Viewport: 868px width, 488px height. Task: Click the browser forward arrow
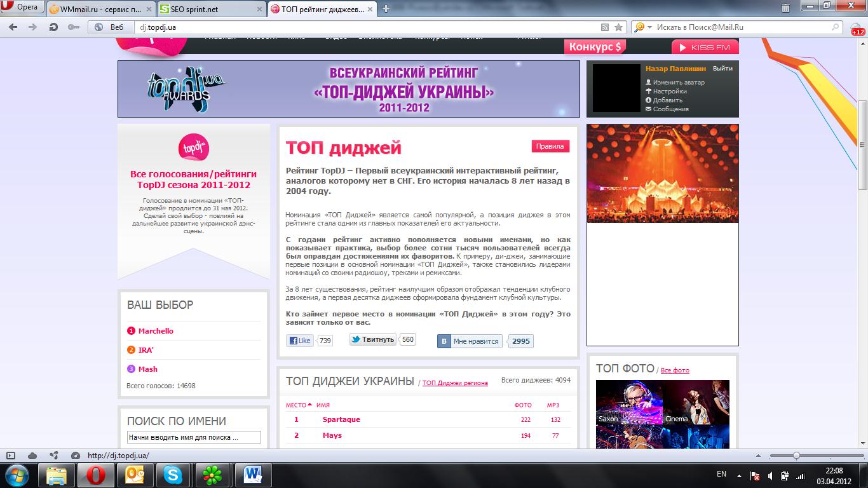(x=33, y=27)
